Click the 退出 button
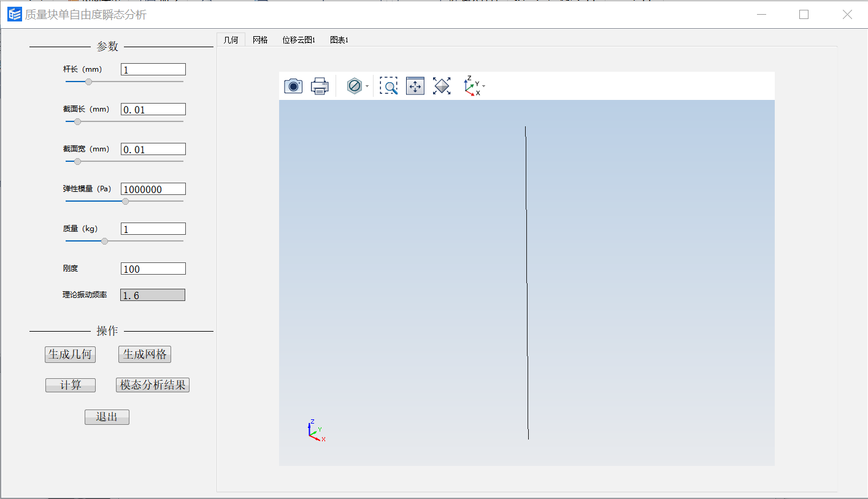Screen dimensions: 868x499 pyautogui.click(x=107, y=417)
